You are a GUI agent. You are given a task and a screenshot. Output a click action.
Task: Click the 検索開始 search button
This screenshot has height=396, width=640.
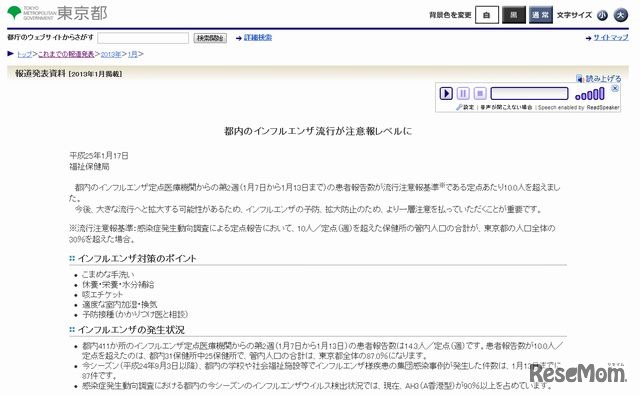pyautogui.click(x=210, y=38)
